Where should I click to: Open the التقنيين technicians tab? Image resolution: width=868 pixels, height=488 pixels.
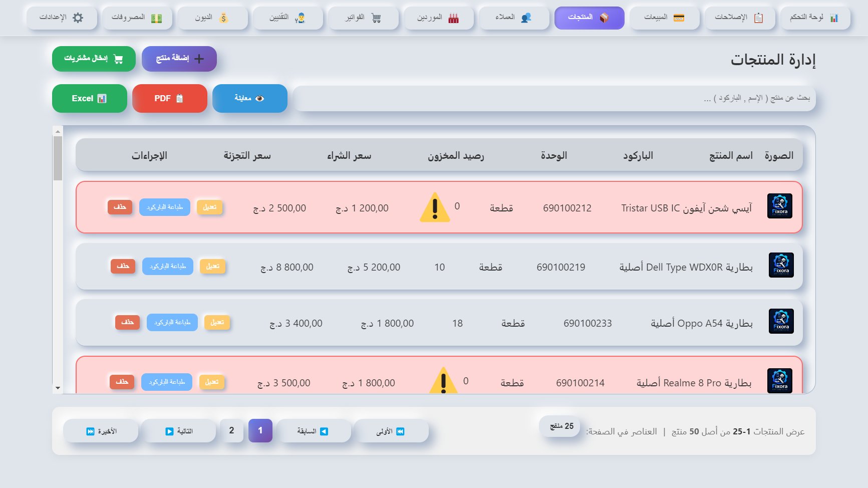tap(287, 18)
